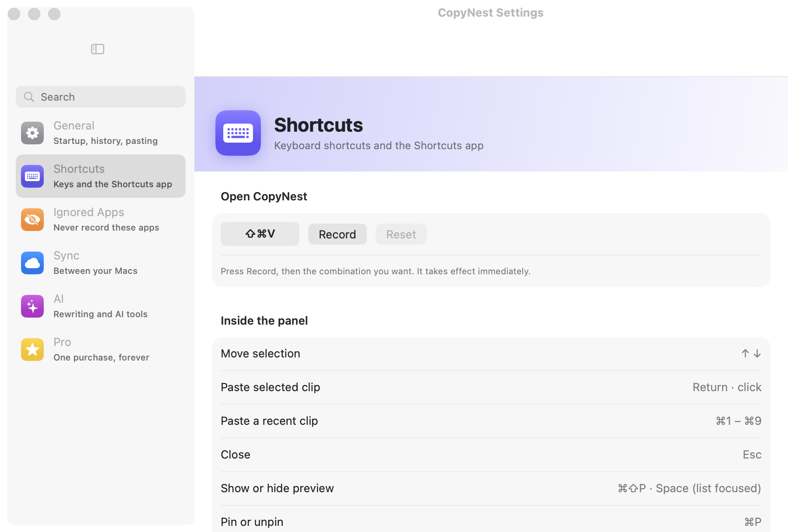Click the Record shortcut button
This screenshot has width=788, height=532.
point(338,234)
